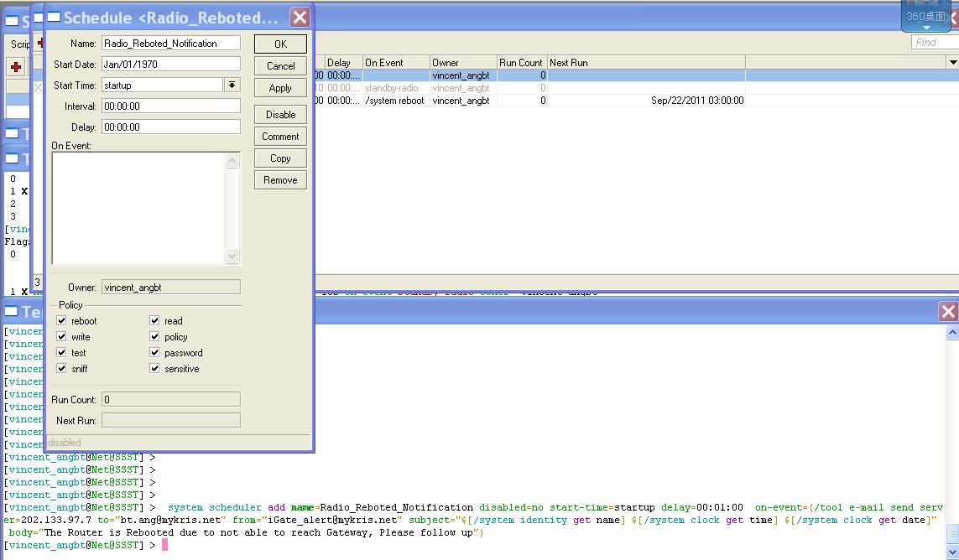Toggle the password policy checkbox
This screenshot has height=560, width=959.
(x=154, y=352)
